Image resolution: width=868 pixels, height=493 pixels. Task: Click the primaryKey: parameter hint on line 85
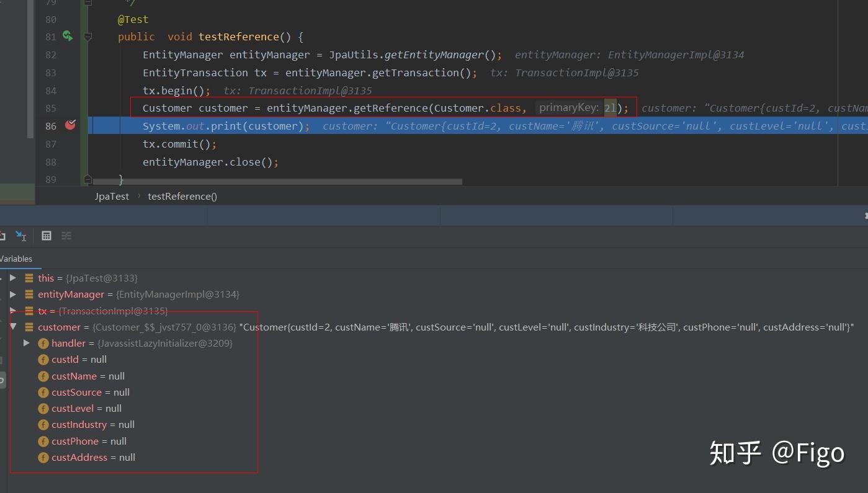(x=569, y=108)
